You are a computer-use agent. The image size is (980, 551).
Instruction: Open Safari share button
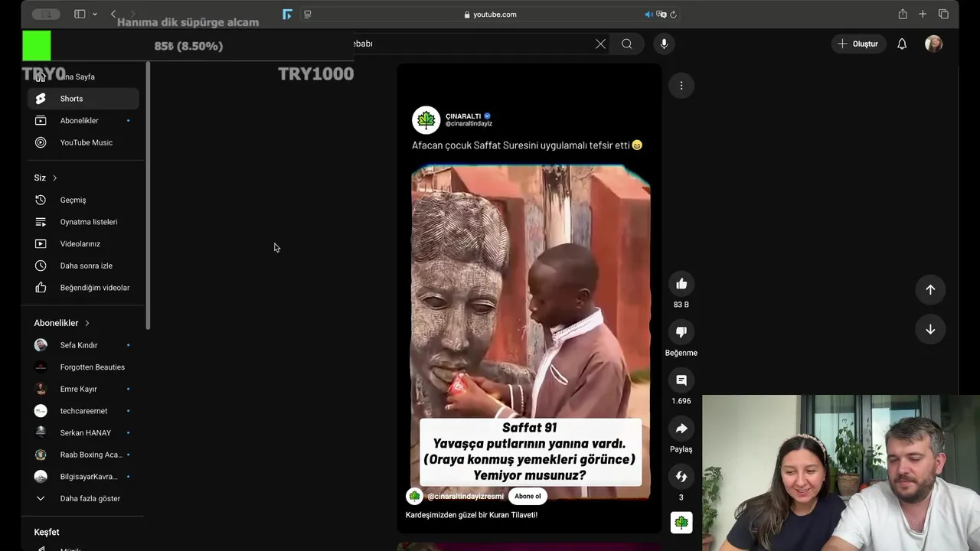tap(903, 14)
